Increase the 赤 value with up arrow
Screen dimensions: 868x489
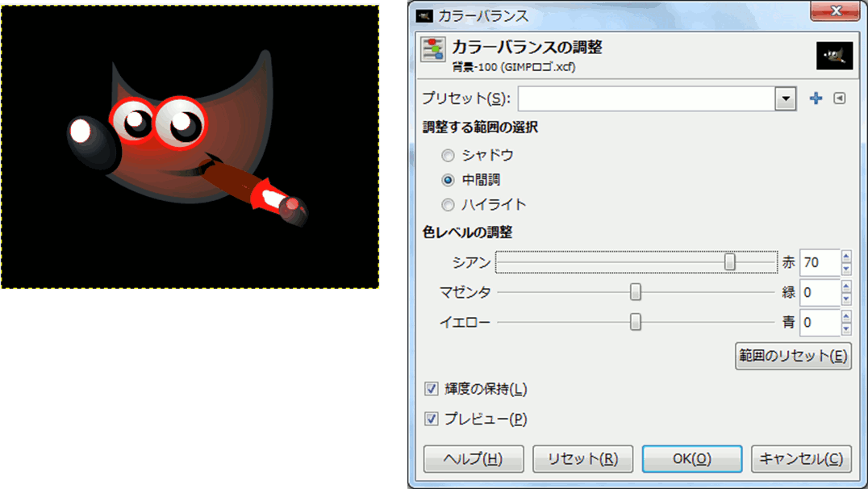(846, 257)
